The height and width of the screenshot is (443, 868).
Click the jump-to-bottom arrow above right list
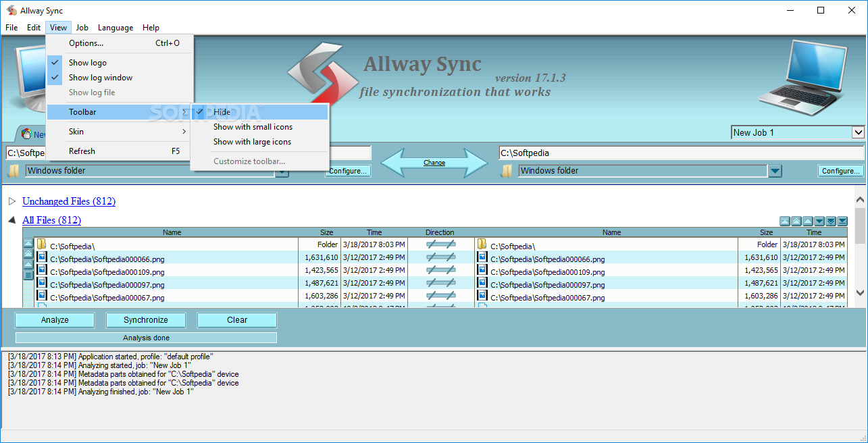pos(842,221)
